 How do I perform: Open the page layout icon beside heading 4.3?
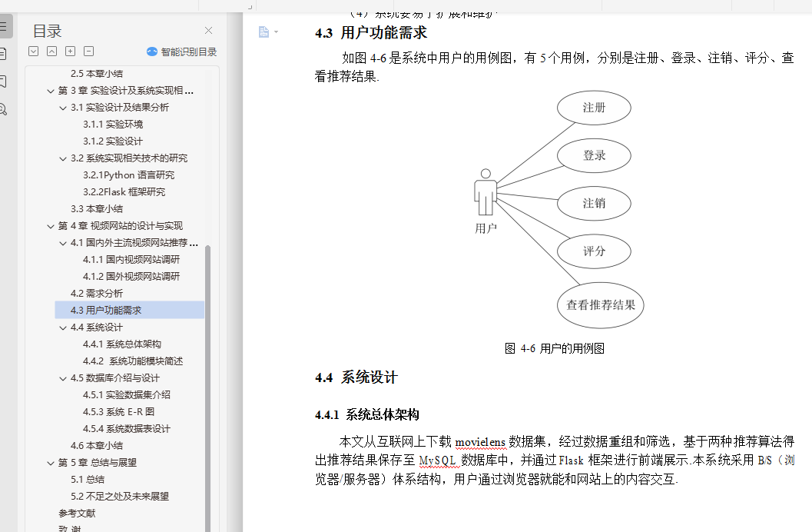pos(263,32)
